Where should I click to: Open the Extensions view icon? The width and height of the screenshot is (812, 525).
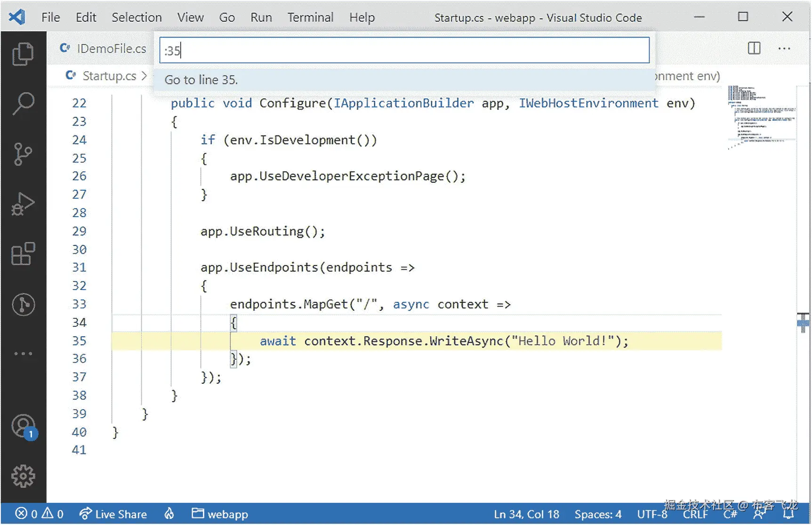click(x=23, y=254)
